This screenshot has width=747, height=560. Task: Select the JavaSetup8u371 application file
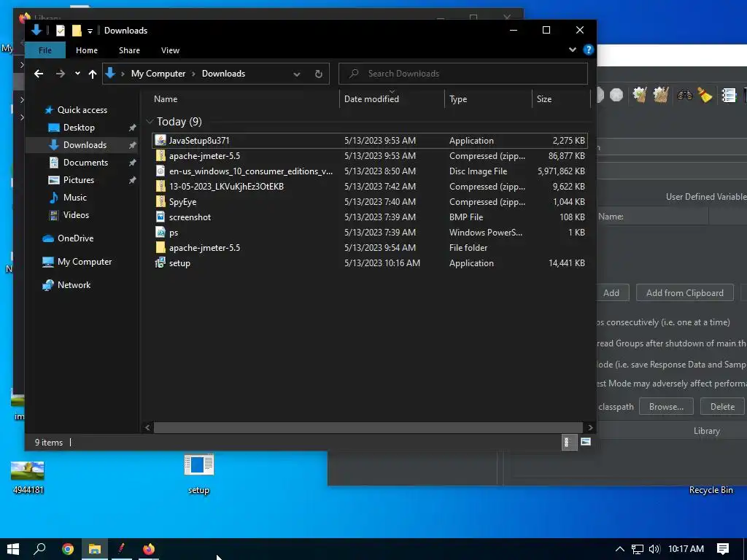[370, 141]
